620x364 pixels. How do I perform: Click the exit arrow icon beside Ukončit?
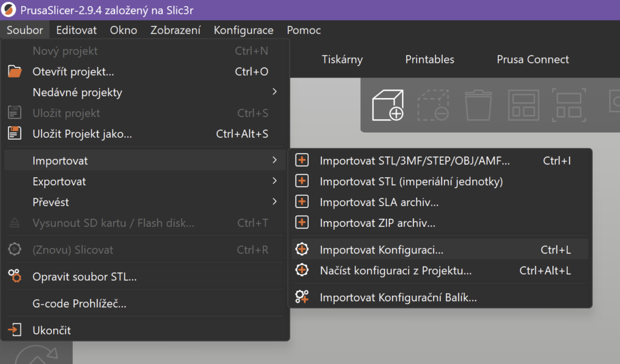point(15,330)
